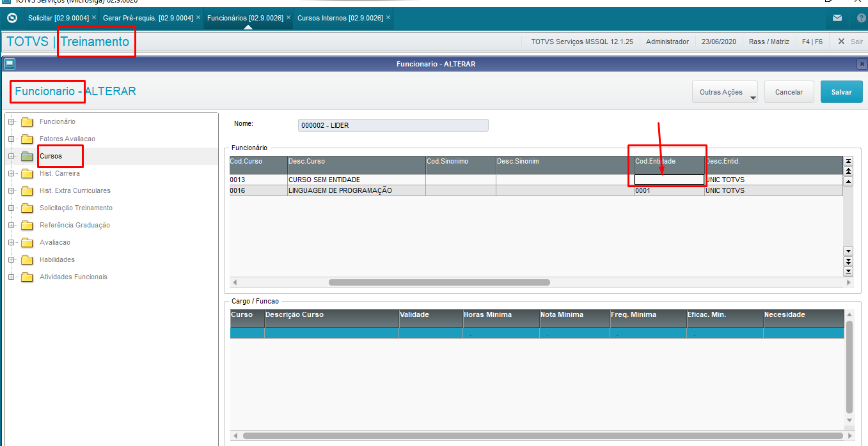The image size is (868, 446).
Task: Open the help question mark icon
Action: click(861, 18)
